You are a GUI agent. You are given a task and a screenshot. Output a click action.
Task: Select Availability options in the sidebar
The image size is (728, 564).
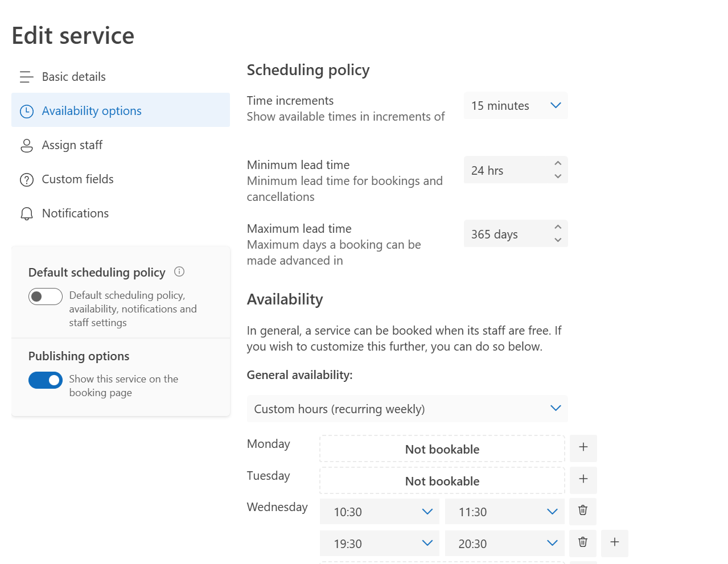[120, 110]
